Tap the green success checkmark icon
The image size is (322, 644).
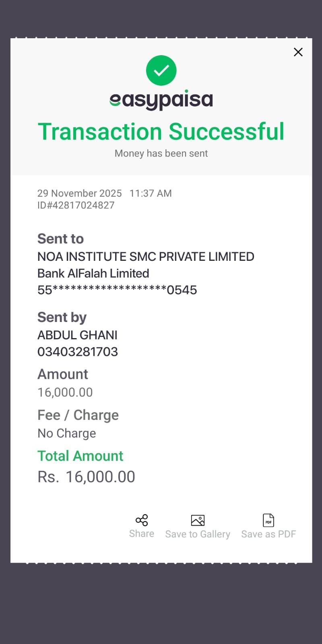[161, 70]
